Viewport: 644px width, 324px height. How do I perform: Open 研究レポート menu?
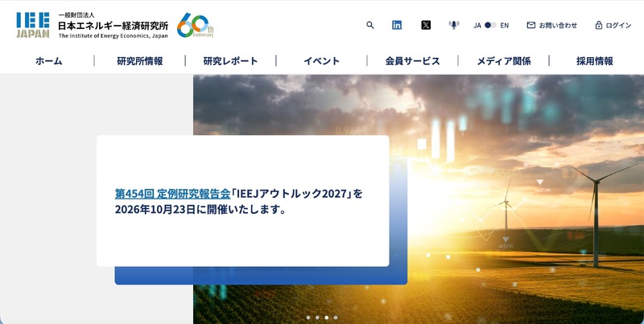[230, 61]
